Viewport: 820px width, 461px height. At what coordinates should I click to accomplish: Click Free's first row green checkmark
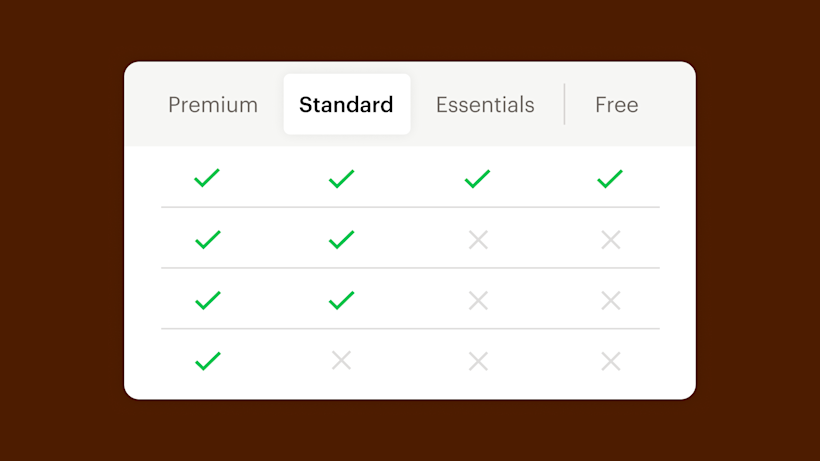pyautogui.click(x=610, y=179)
